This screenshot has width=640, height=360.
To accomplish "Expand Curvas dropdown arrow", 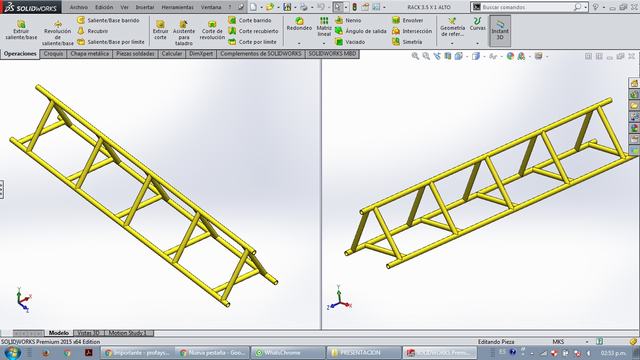I will 478,43.
